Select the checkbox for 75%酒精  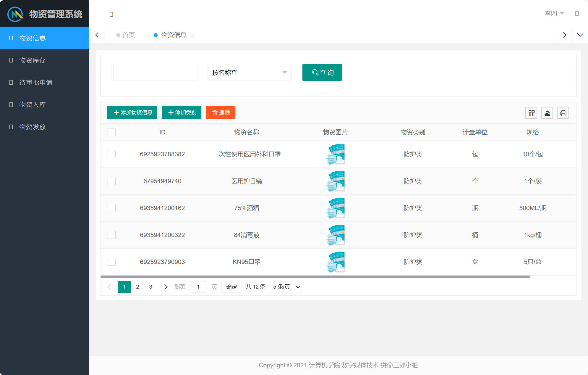[111, 208]
